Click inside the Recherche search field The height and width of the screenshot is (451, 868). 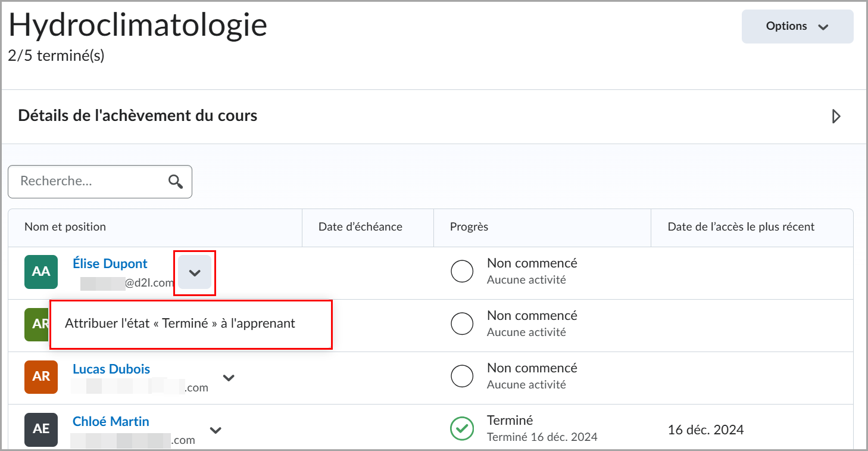pos(89,181)
